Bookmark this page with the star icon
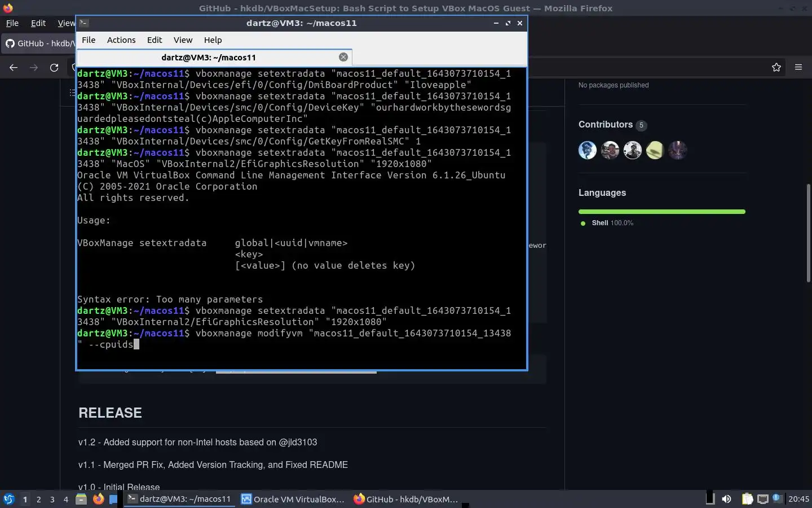The height and width of the screenshot is (508, 812). click(776, 67)
